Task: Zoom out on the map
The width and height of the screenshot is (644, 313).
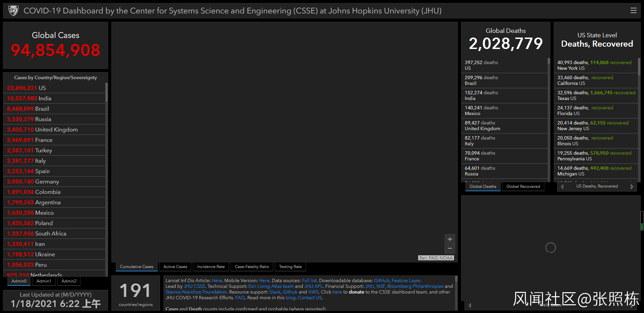Action: (x=450, y=249)
